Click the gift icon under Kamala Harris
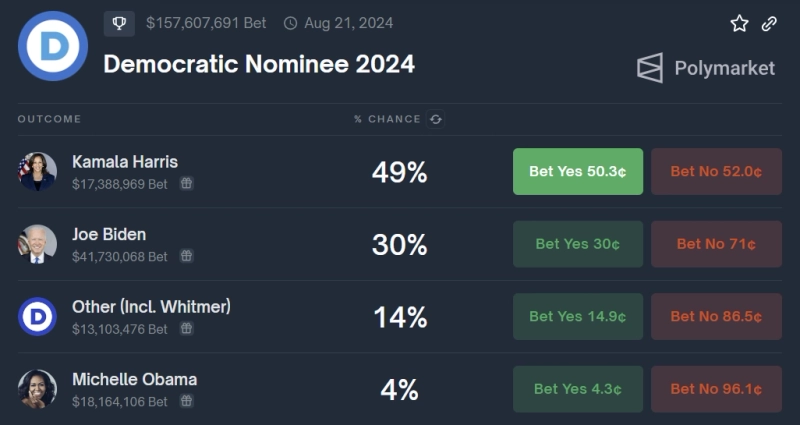 tap(187, 184)
